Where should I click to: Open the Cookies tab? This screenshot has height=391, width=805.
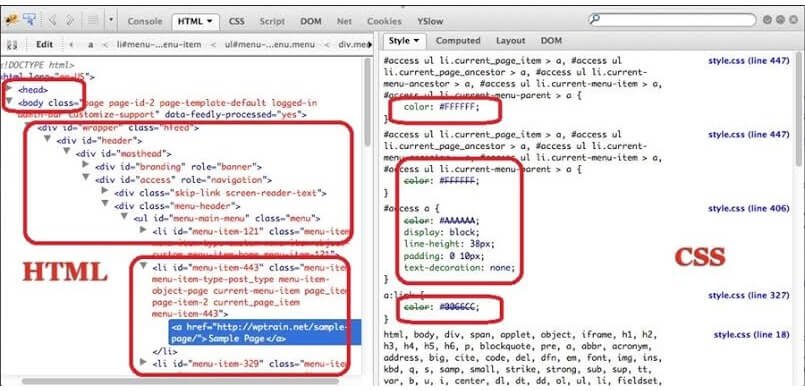pyautogui.click(x=385, y=21)
